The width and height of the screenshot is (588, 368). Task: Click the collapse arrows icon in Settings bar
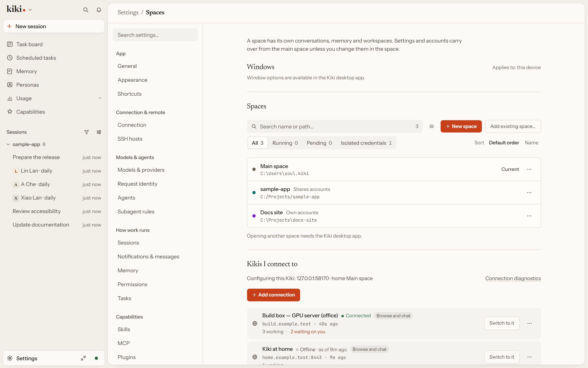(x=83, y=358)
